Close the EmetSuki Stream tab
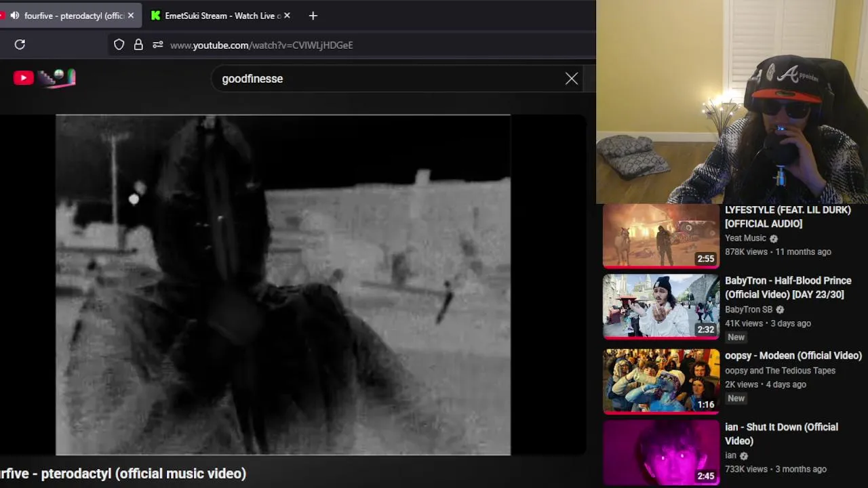Image resolution: width=868 pixels, height=488 pixels. click(287, 16)
